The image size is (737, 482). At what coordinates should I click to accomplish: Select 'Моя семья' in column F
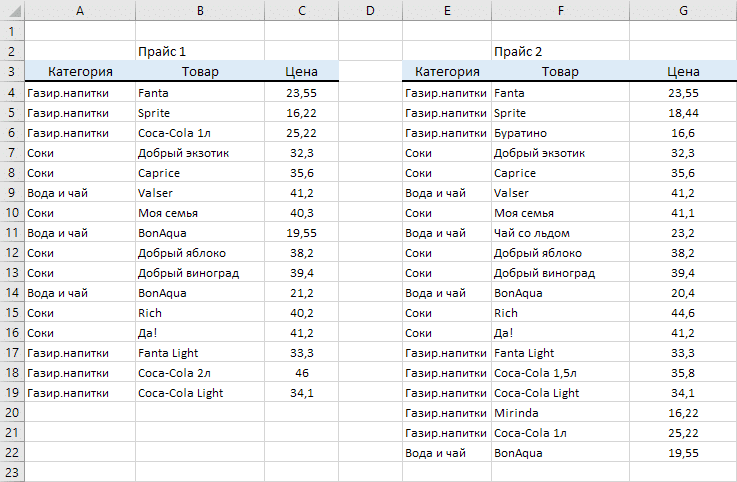pos(560,213)
